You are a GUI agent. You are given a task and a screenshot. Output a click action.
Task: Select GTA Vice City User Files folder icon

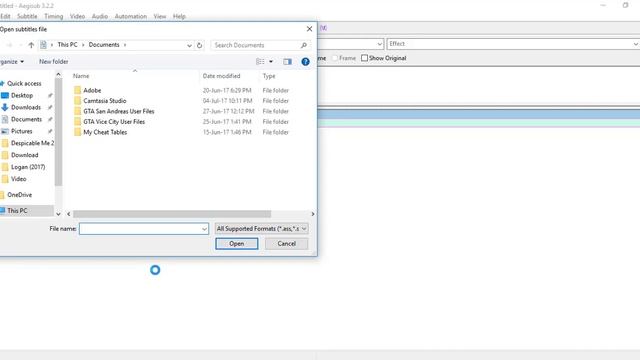tap(78, 122)
